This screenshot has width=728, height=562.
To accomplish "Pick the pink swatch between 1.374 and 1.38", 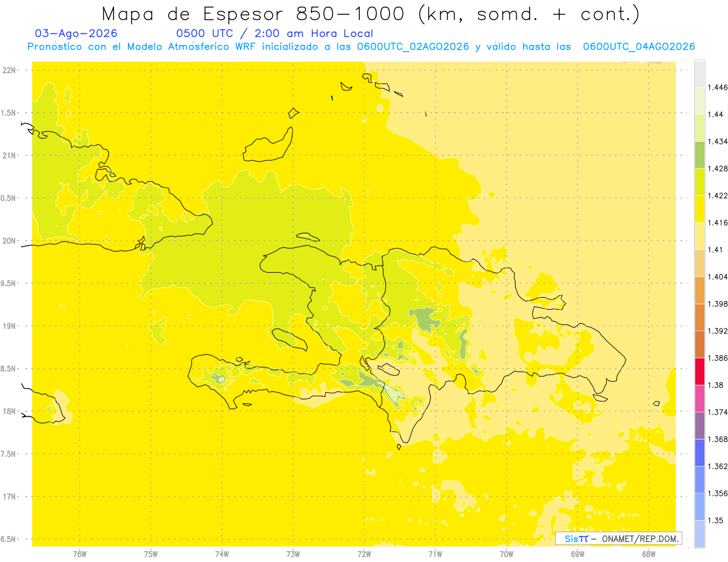I will (x=699, y=398).
